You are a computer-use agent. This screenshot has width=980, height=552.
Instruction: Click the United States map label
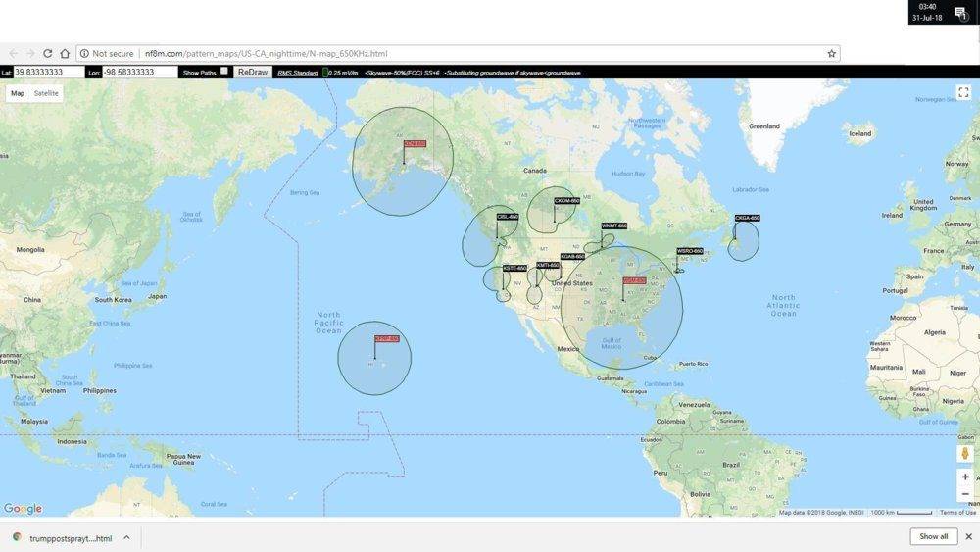[x=572, y=283]
